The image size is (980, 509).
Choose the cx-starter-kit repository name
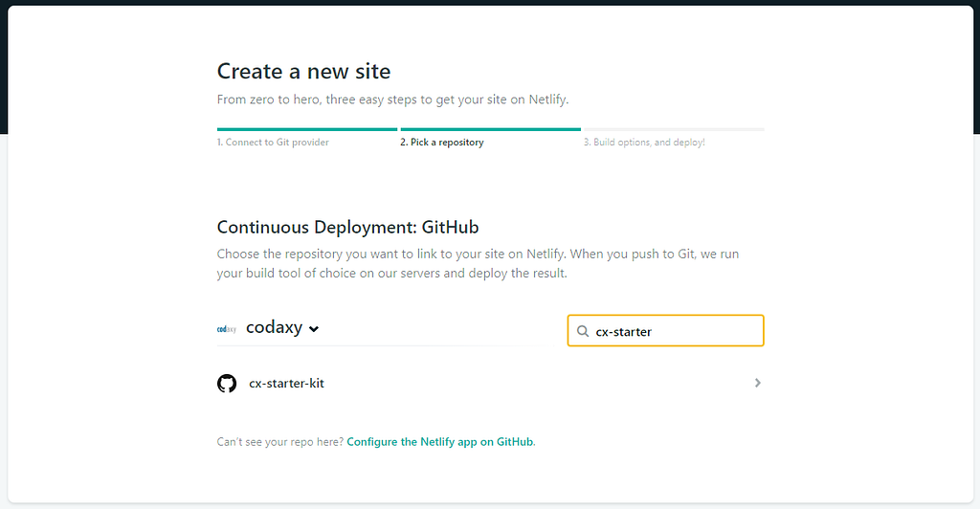(286, 384)
